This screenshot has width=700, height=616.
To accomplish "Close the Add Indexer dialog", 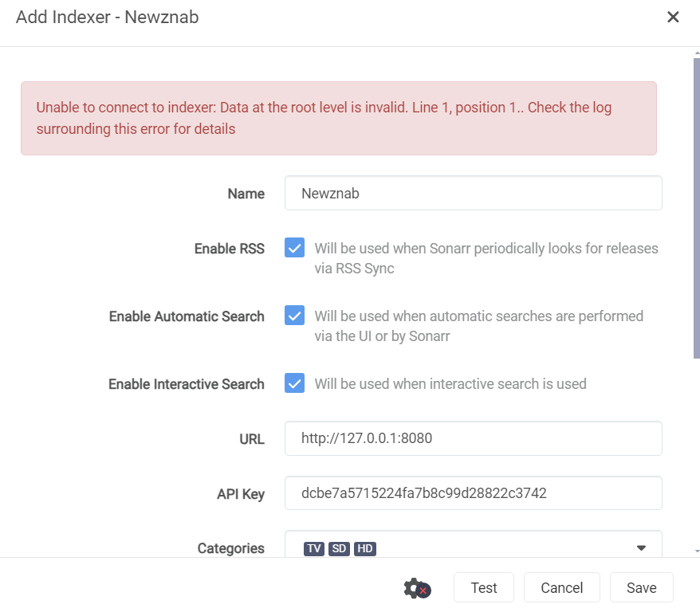I will 673,17.
